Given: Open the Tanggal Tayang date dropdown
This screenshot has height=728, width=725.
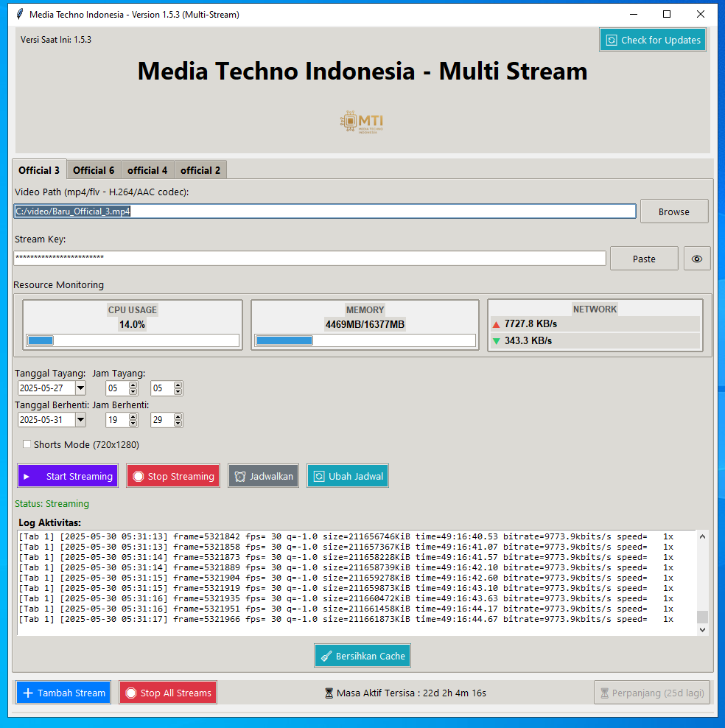Looking at the screenshot, I should click(81, 388).
